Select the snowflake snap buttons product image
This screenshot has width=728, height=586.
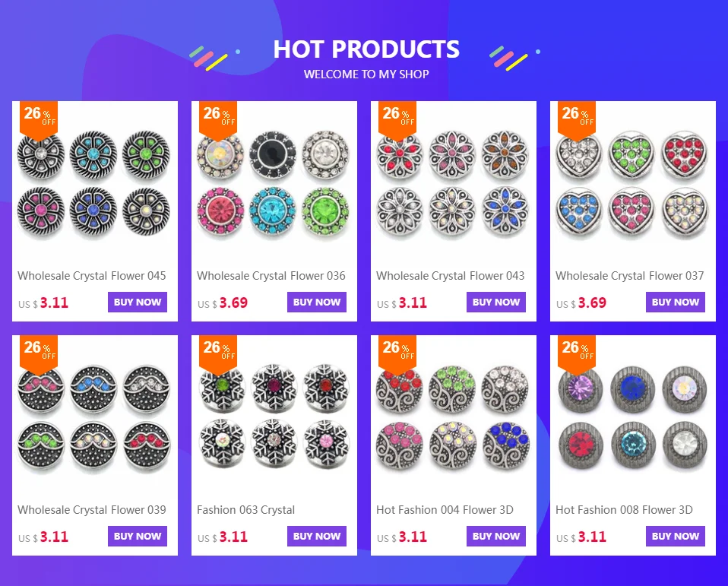click(x=274, y=417)
